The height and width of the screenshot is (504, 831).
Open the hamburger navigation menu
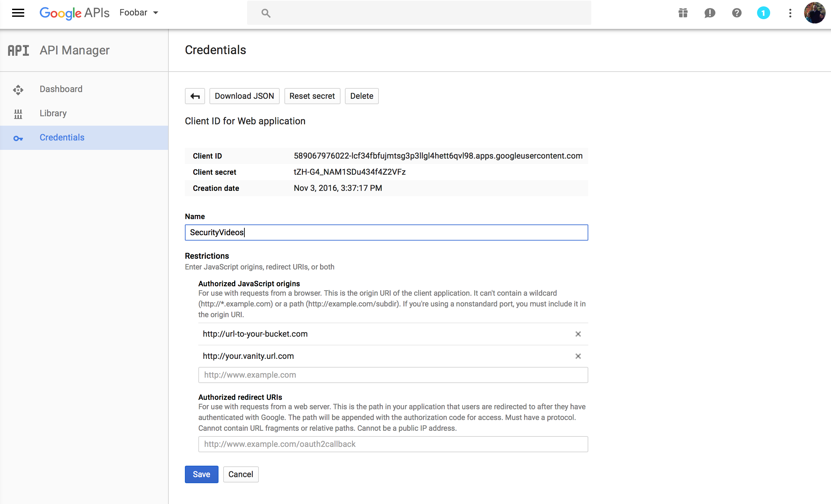[x=18, y=13]
